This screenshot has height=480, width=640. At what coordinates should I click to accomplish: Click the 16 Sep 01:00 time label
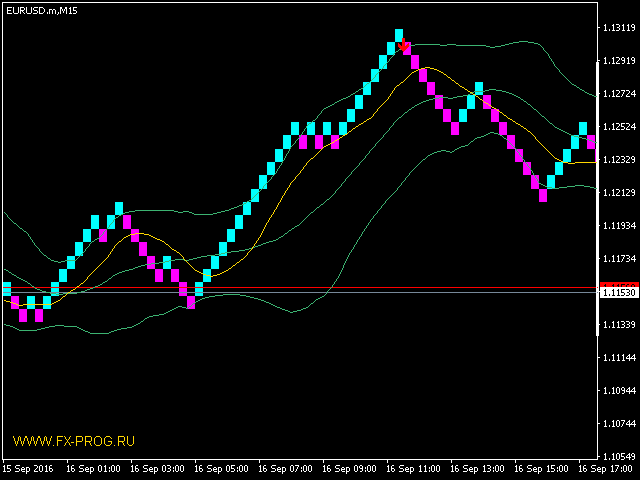point(93,469)
